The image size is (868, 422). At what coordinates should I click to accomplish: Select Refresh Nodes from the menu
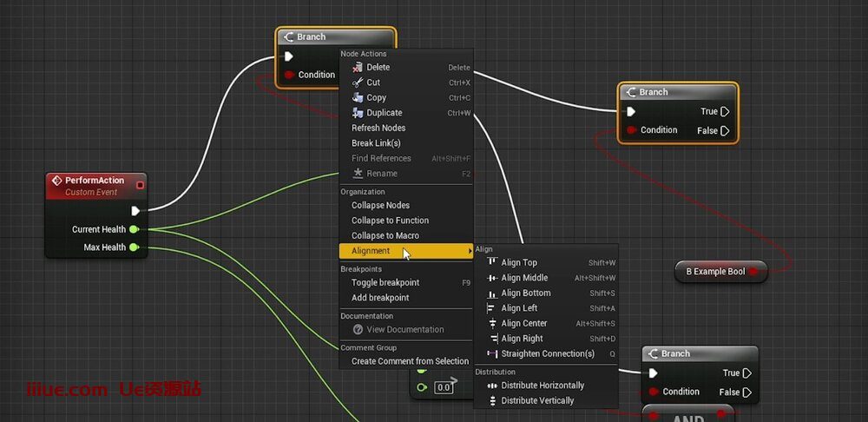click(x=405, y=128)
